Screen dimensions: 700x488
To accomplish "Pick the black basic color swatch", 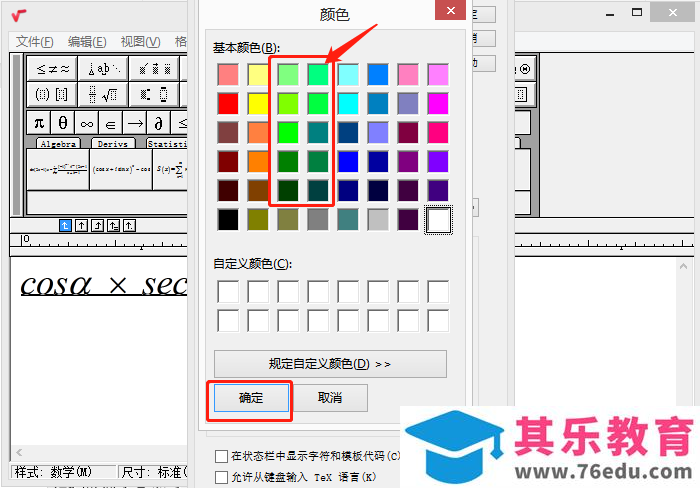I will [x=228, y=220].
